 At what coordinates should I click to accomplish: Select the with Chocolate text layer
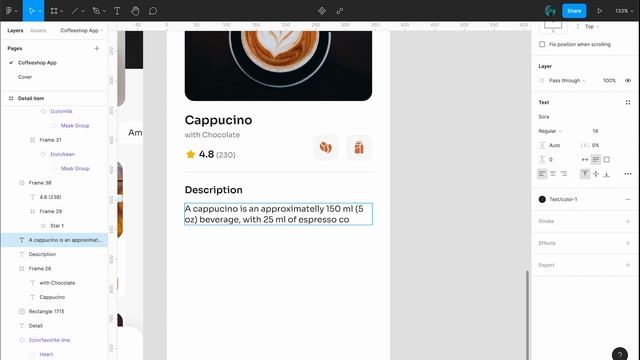point(57,283)
